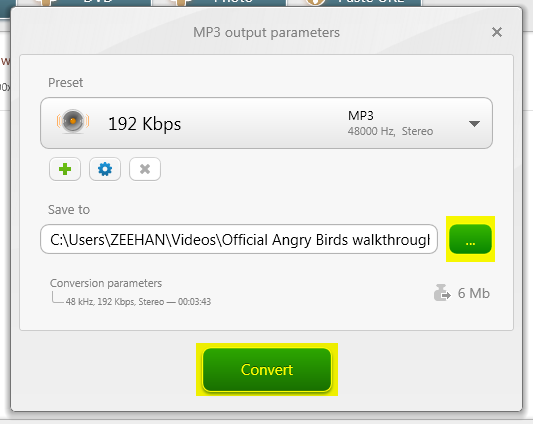This screenshot has width=533, height=424.
Task: Click the speaker icon beside 192 Kbps
Action: [x=73, y=121]
